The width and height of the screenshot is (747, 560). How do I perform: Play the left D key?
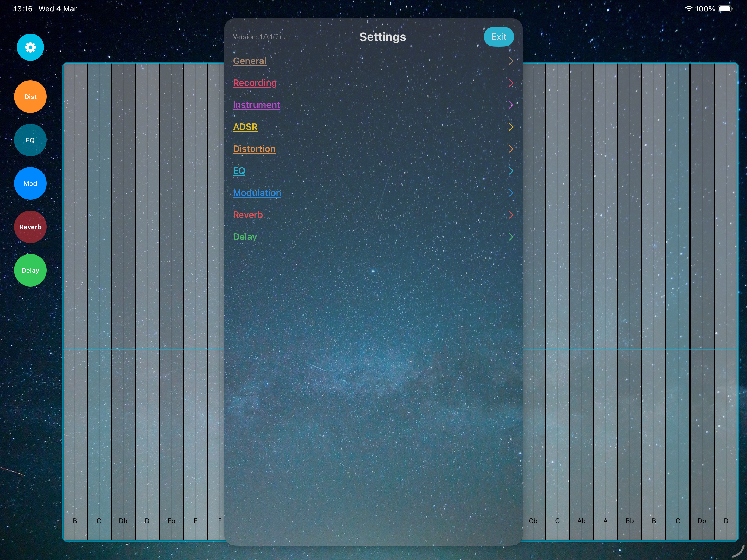click(147, 302)
